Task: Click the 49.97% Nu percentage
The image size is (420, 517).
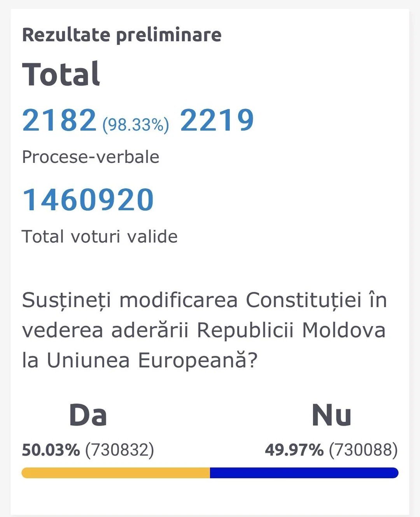Action: coord(294,450)
